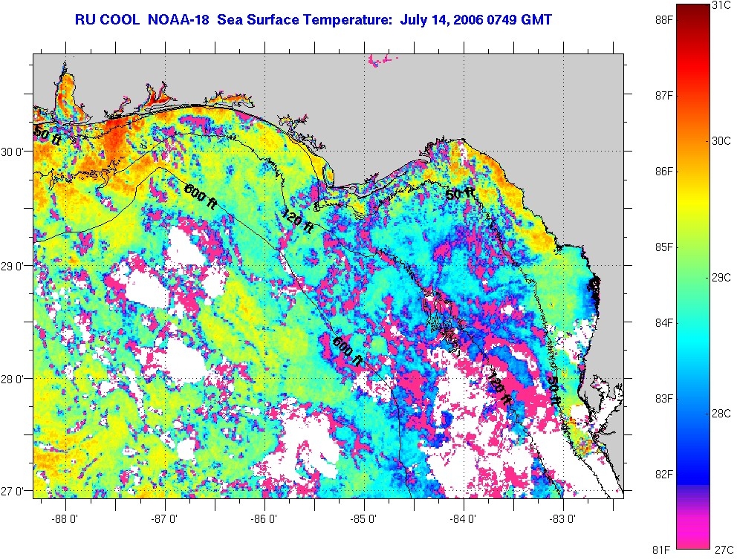This screenshot has height=560, width=737.
Task: Click the 28C color scale label
Action: tap(722, 413)
